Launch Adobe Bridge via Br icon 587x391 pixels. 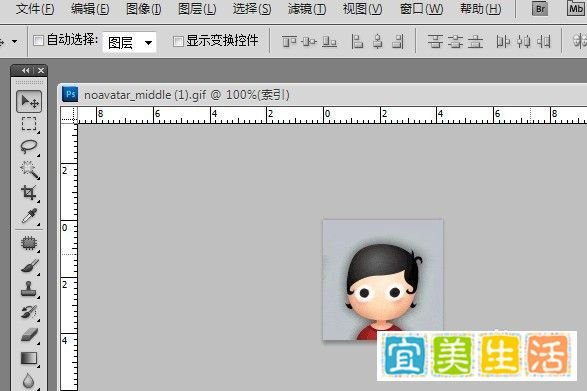[x=540, y=9]
